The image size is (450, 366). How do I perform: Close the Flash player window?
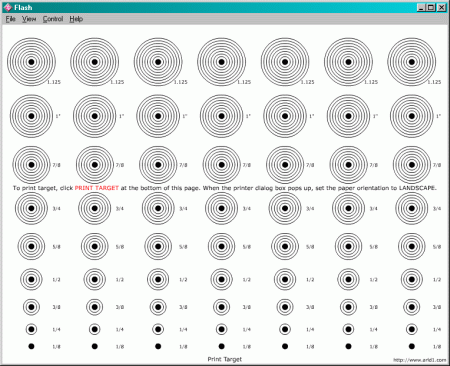coord(442,7)
